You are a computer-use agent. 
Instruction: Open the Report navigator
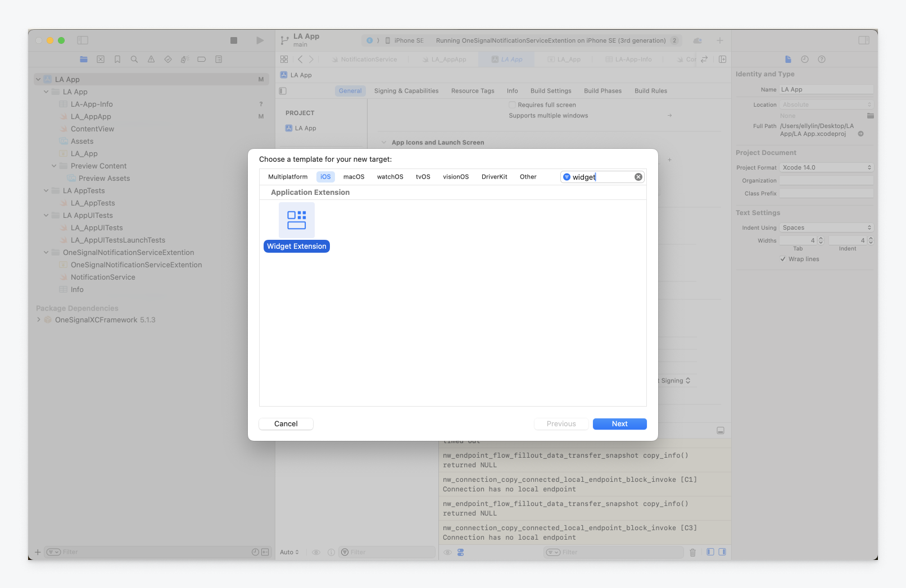point(219,59)
